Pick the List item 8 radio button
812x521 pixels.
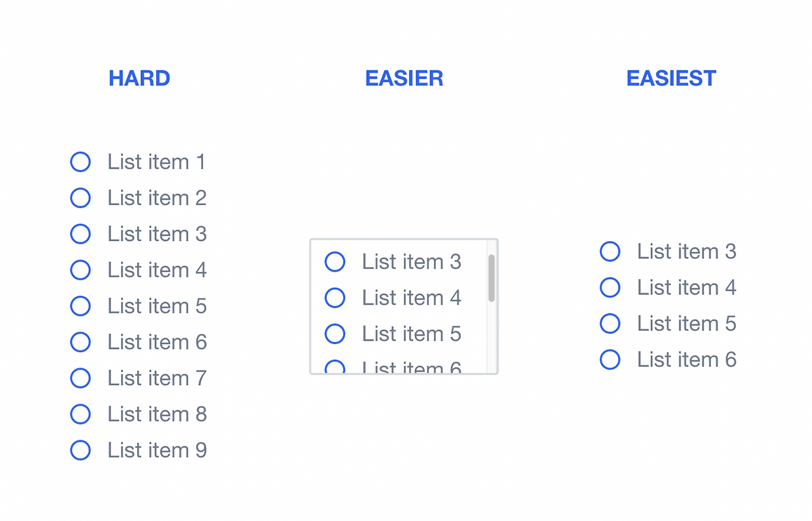coord(81,414)
